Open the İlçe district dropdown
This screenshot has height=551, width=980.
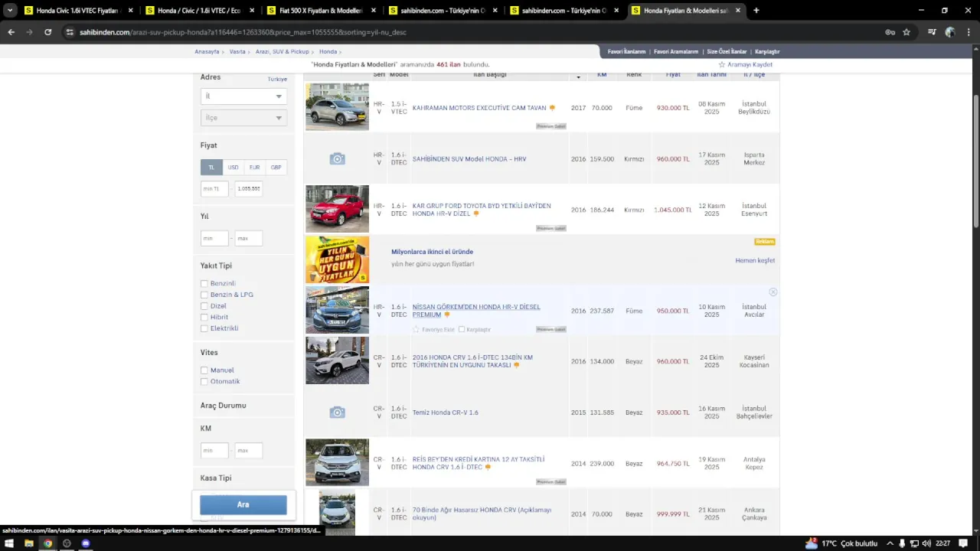point(243,118)
